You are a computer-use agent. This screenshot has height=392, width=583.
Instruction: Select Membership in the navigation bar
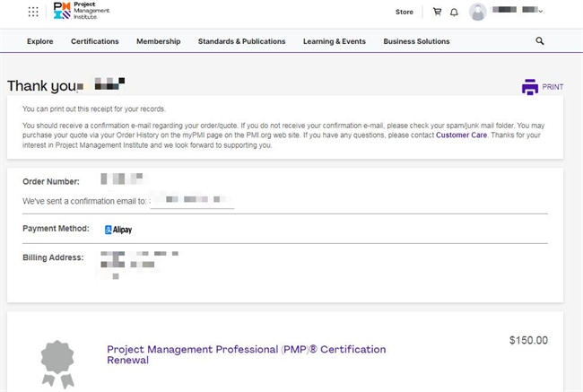[x=158, y=41]
